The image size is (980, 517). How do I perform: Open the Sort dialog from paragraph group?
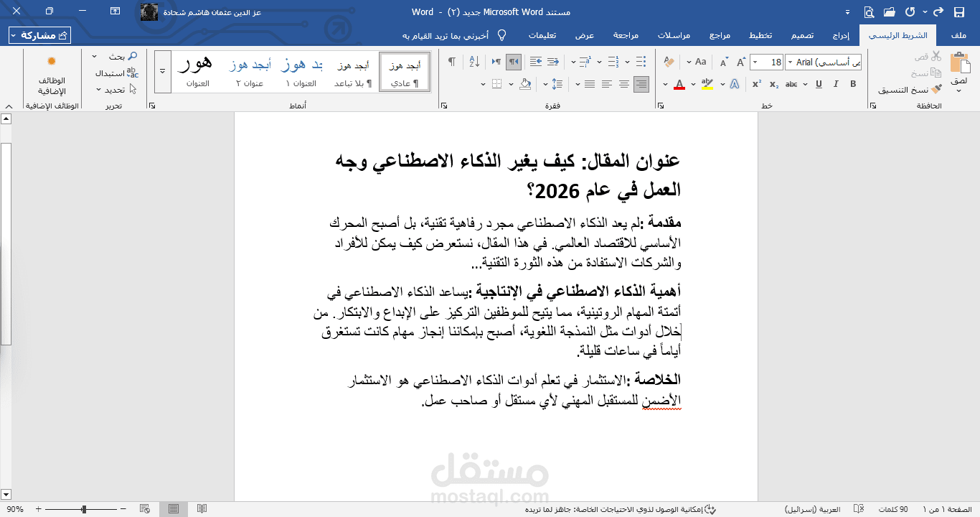point(474,62)
